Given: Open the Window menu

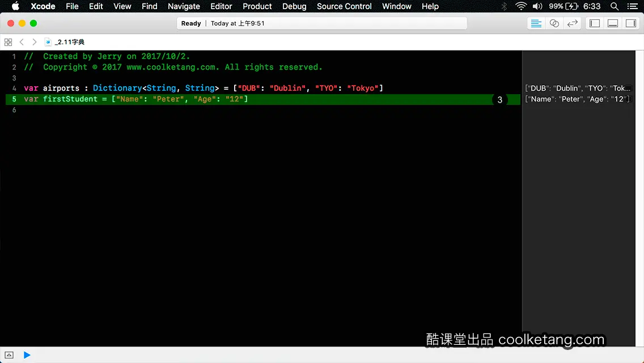Looking at the screenshot, I should [x=396, y=6].
